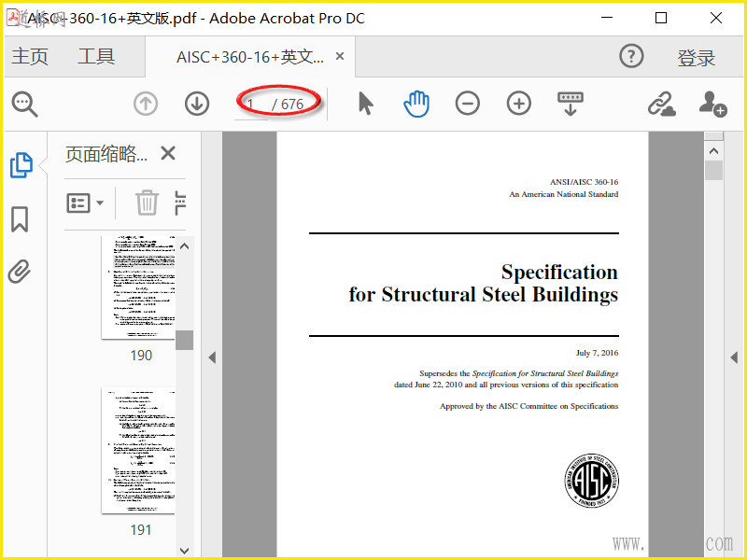Open thumbnail options dropdown menu
The width and height of the screenshot is (747, 560).
pyautogui.click(x=85, y=203)
